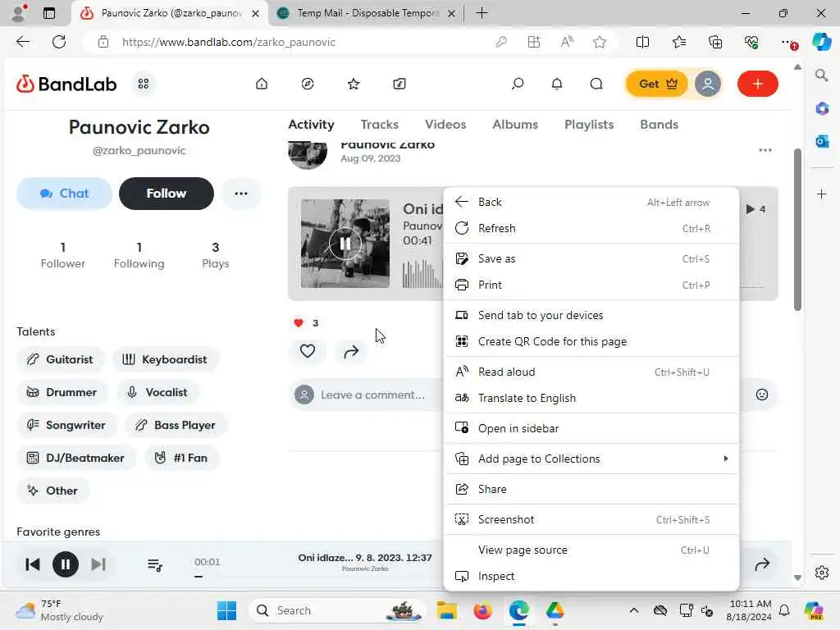The height and width of the screenshot is (630, 840).
Task: Share current track from bottom player
Action: pos(762,564)
